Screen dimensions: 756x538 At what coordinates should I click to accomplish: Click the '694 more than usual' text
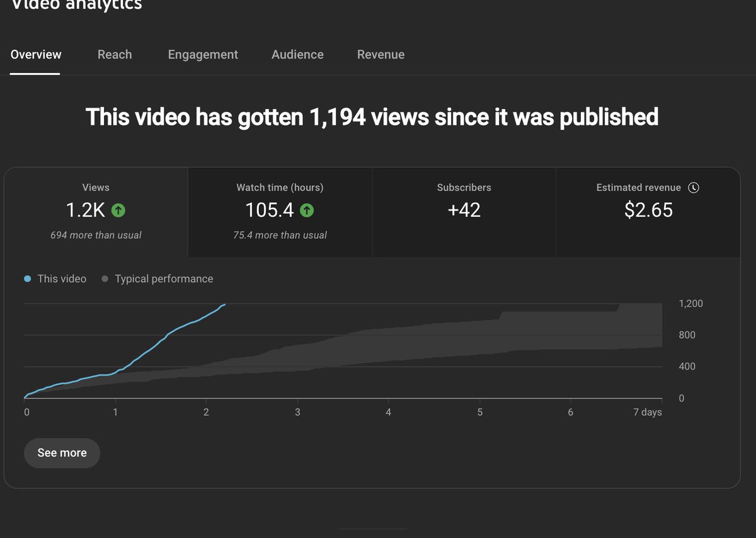(96, 235)
